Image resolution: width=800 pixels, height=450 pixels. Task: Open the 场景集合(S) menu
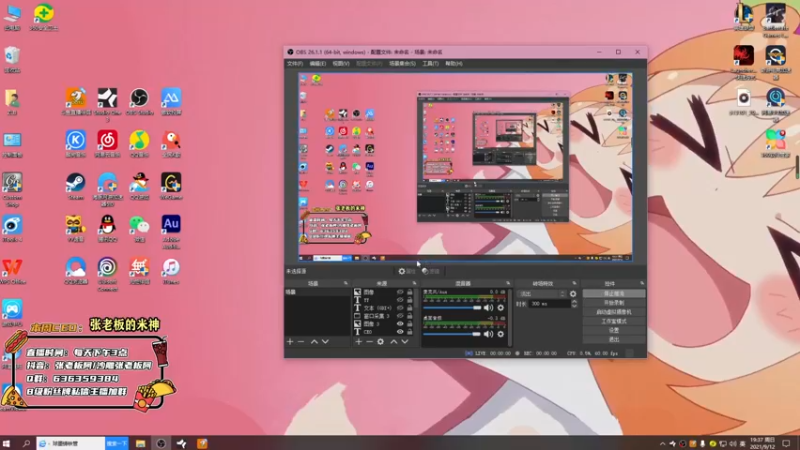402,64
